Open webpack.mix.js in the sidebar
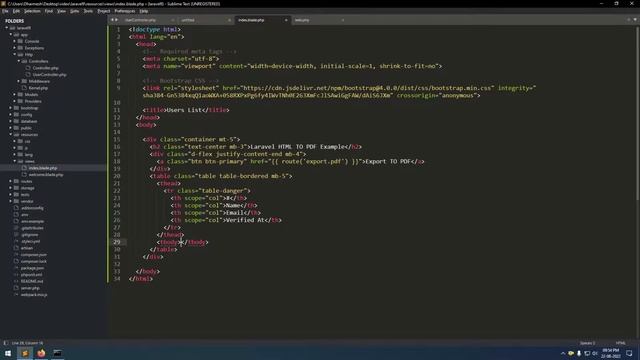This screenshot has height=360, width=640. [x=34, y=295]
